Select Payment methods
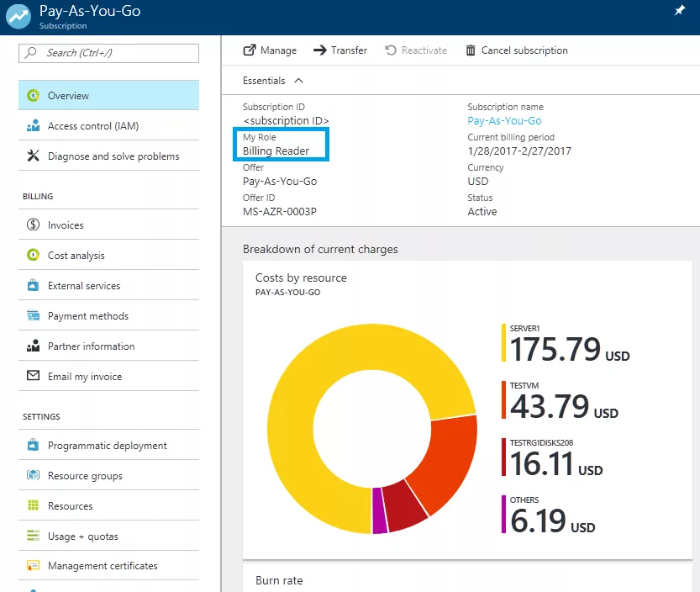 (108, 315)
